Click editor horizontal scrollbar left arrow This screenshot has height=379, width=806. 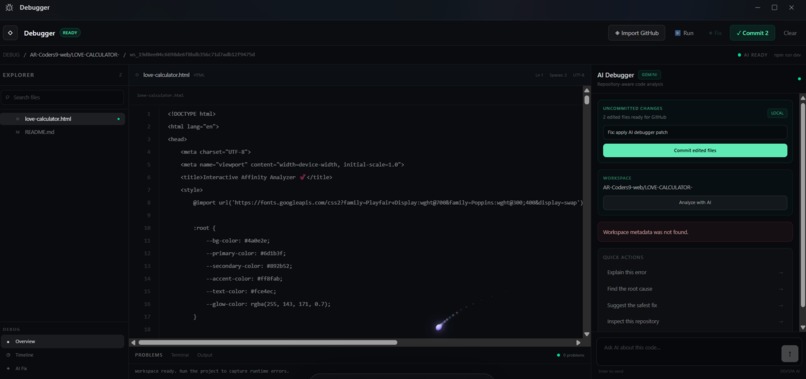[x=133, y=342]
